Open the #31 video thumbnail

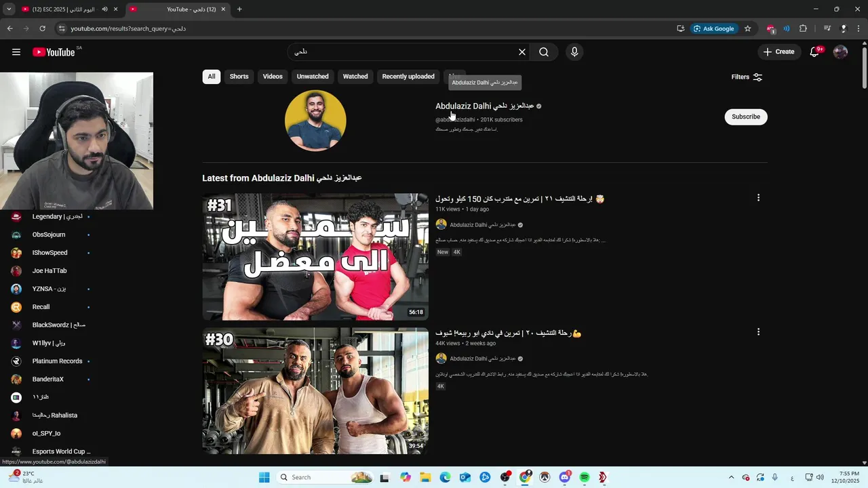pyautogui.click(x=315, y=257)
